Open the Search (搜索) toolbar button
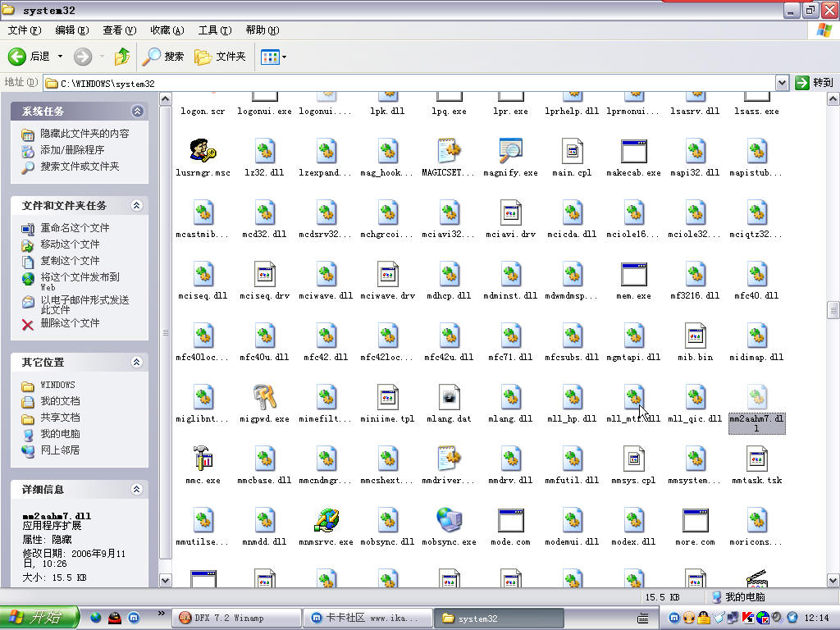The image size is (840, 630). pos(163,57)
